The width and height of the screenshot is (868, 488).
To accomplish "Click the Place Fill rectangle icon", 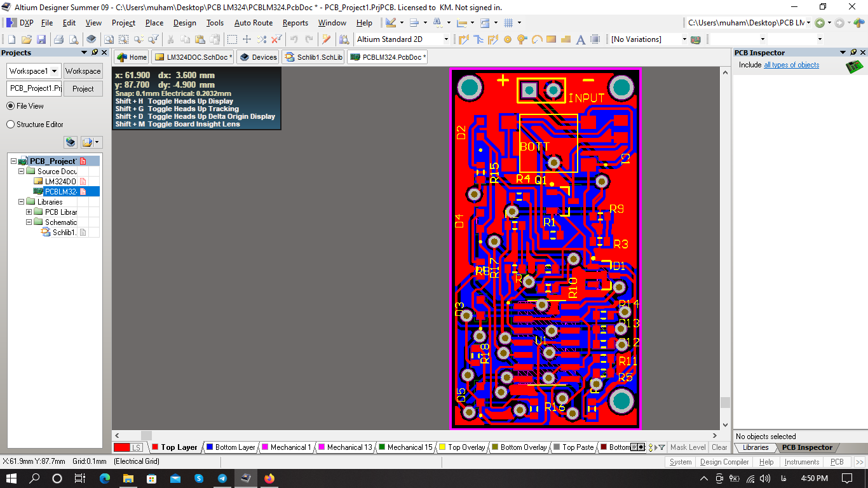I will pos(551,39).
